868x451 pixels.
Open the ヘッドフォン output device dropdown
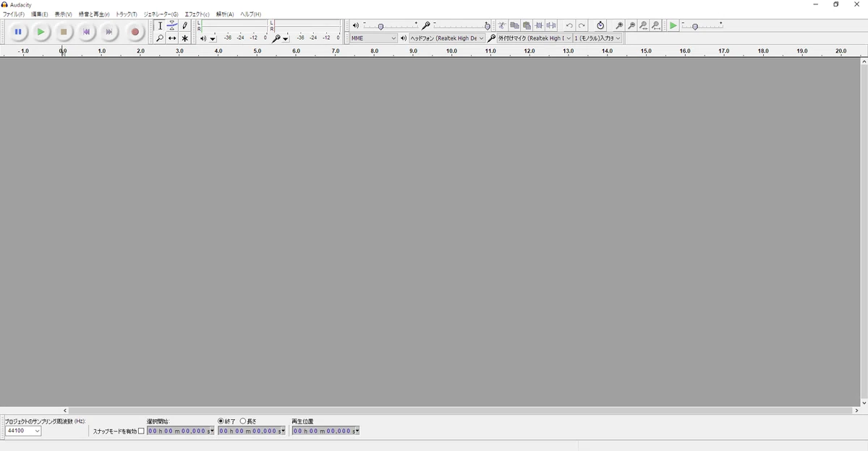pyautogui.click(x=447, y=38)
